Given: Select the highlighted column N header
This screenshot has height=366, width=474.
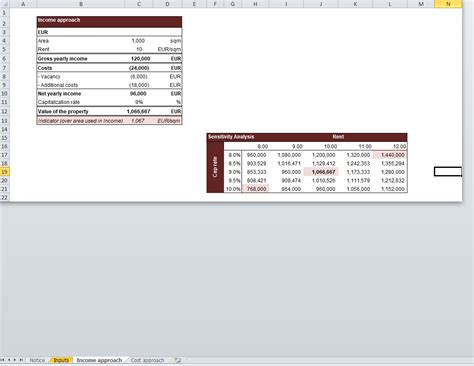Looking at the screenshot, I should (x=448, y=4).
